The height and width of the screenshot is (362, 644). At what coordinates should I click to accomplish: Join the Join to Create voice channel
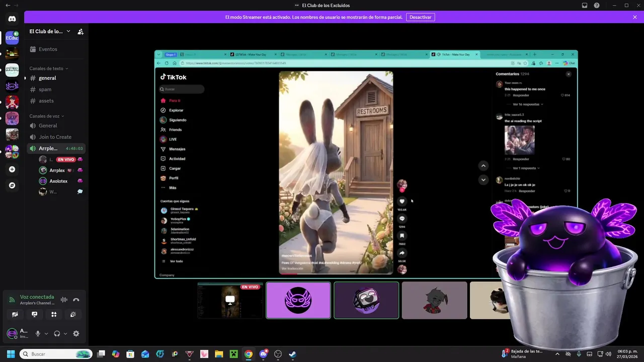pyautogui.click(x=56, y=137)
